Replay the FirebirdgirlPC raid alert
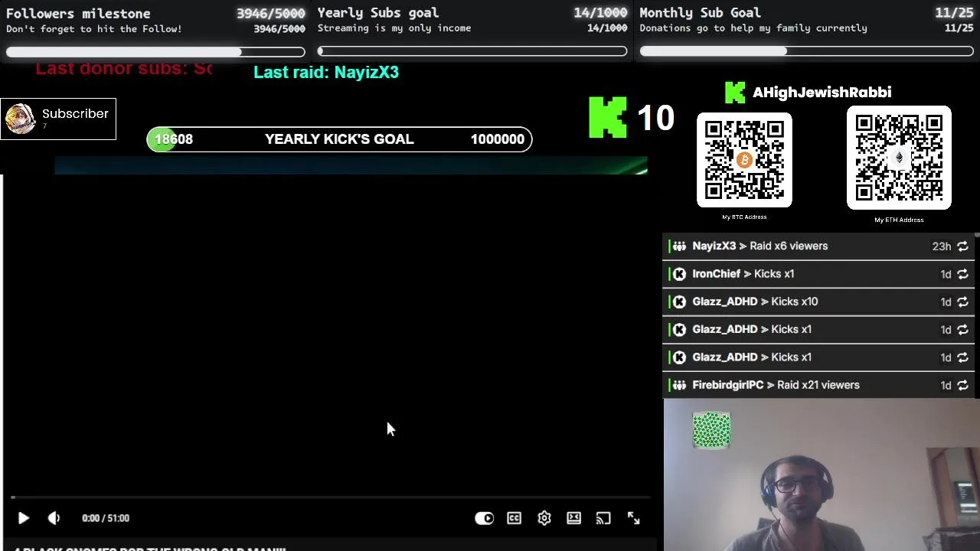The height and width of the screenshot is (551, 980). point(962,386)
